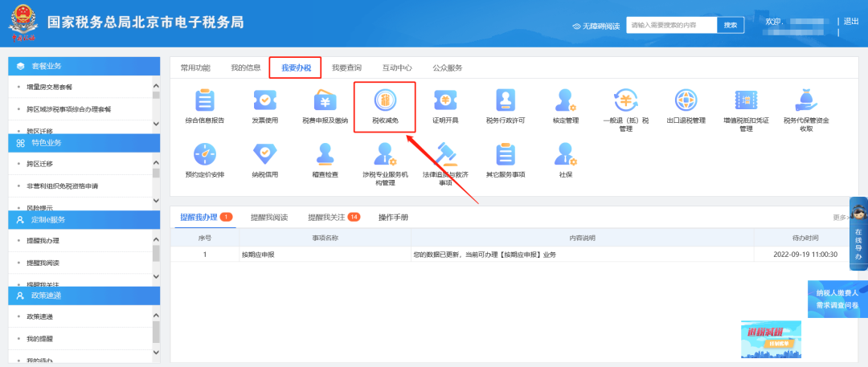Open 涉税专业服务机构管理 icon
This screenshot has width=868, height=367.
(x=385, y=154)
